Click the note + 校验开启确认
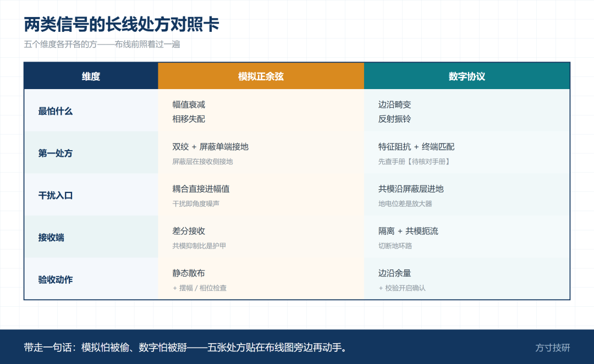Screen dimensions: 594x364 [x=402, y=288]
